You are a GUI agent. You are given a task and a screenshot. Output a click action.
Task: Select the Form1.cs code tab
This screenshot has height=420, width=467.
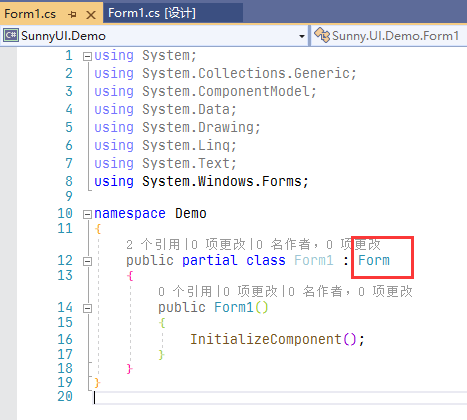(30, 14)
